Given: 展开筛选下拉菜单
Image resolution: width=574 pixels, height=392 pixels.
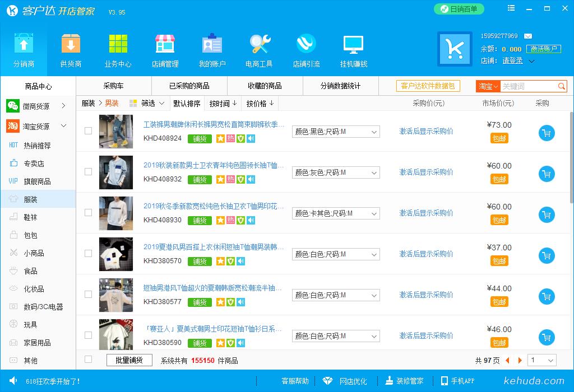Looking at the screenshot, I should (149, 103).
